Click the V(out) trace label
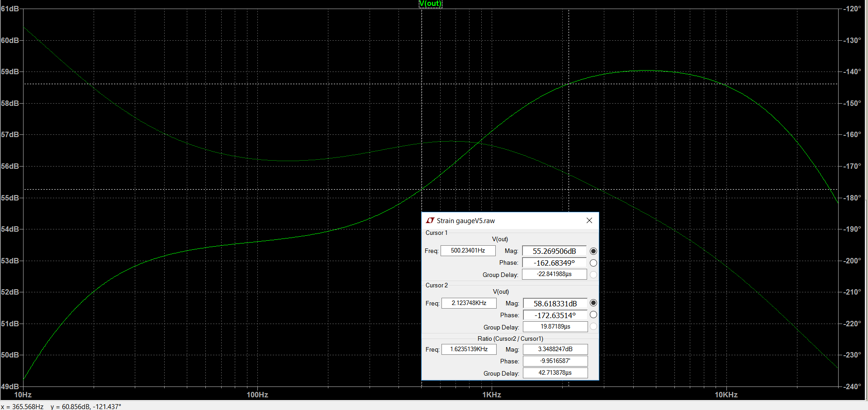 [430, 4]
